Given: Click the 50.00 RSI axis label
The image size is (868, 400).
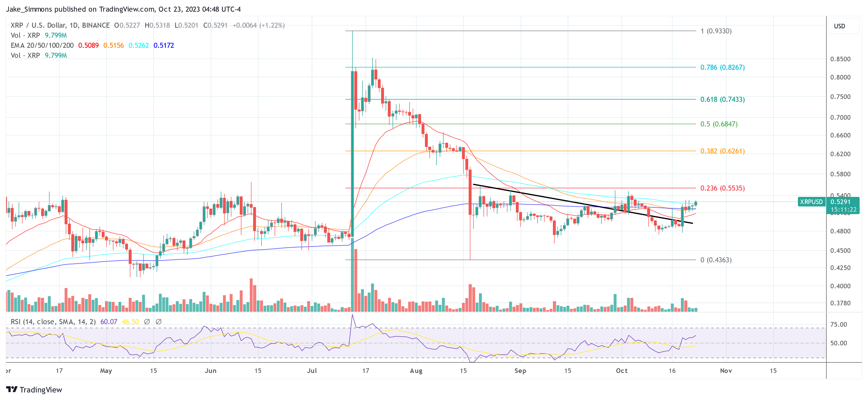Looking at the screenshot, I should point(839,343).
